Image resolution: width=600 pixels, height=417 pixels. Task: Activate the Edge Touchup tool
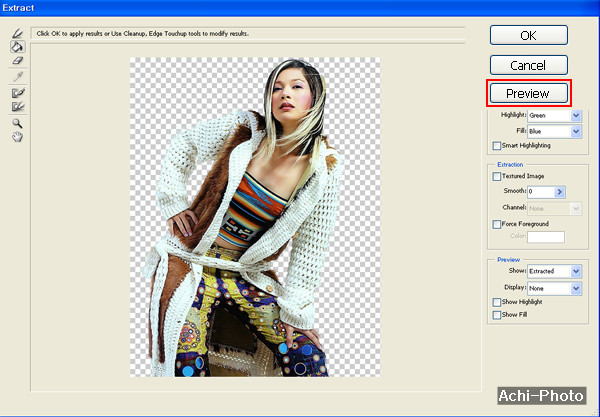coord(17,106)
